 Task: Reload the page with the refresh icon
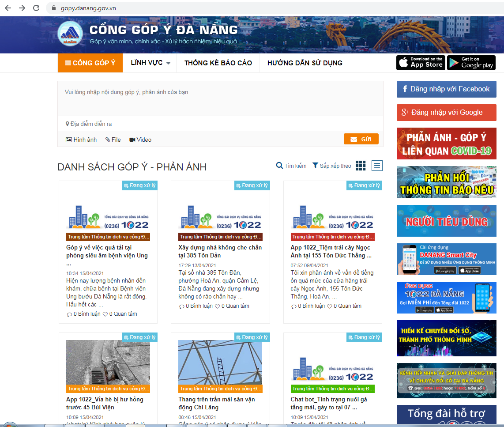(36, 8)
